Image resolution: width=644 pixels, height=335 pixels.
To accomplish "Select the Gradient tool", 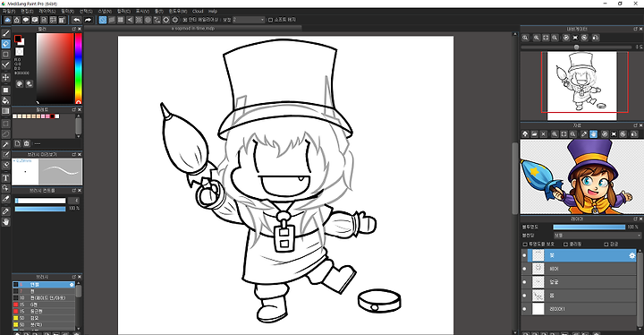I will pyautogui.click(x=5, y=111).
